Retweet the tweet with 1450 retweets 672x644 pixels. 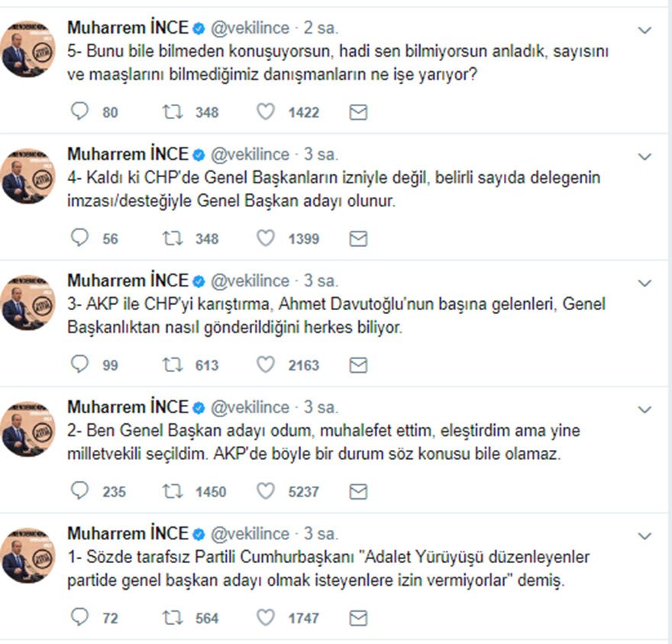[x=172, y=490]
